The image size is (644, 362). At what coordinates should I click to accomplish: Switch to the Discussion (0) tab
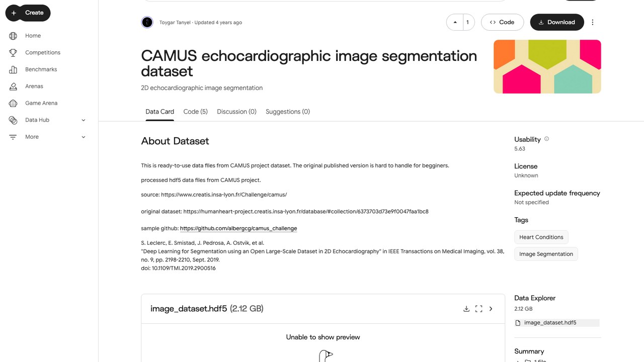(236, 112)
